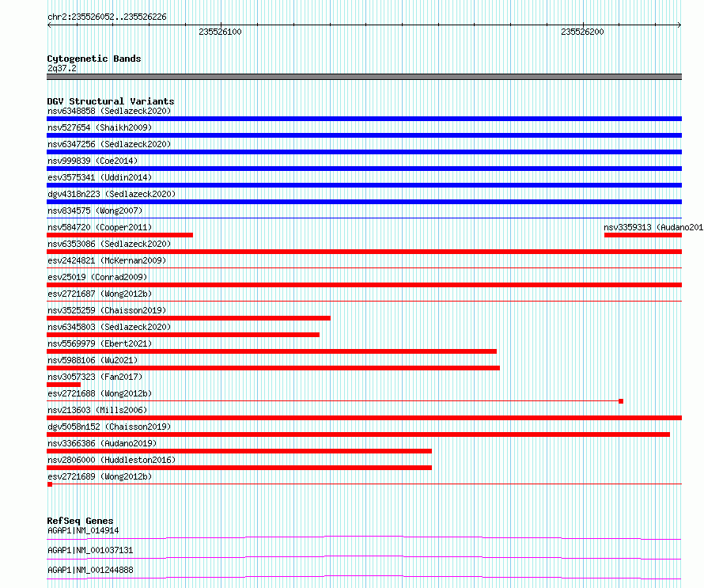Click the red bar of esv25019
Screen dimensions: 704x588
[364, 285]
